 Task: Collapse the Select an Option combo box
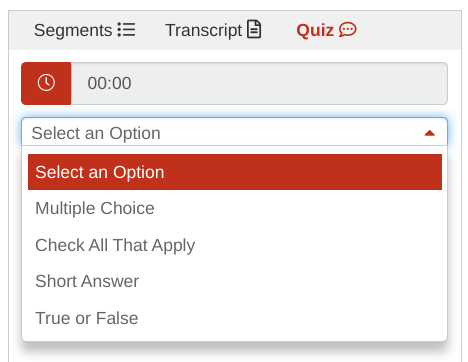pos(234,132)
